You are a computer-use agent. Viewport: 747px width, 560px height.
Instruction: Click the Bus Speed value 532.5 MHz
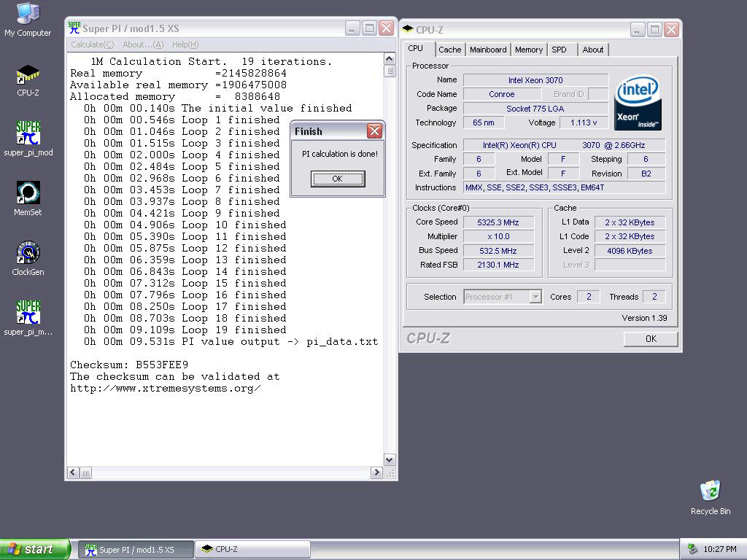click(498, 251)
